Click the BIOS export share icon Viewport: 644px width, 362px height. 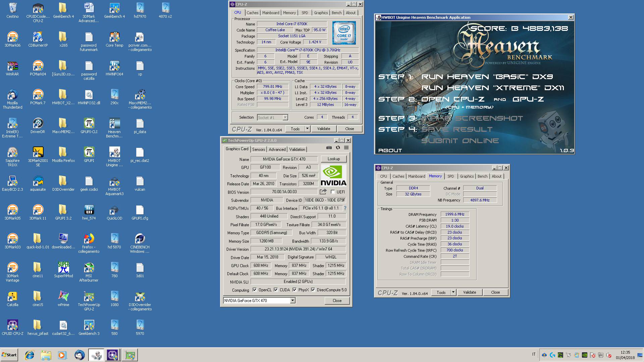323,192
